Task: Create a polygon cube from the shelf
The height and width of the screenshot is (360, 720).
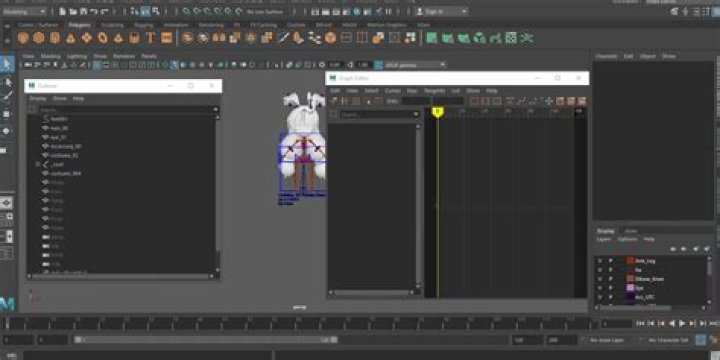Action: (39, 38)
